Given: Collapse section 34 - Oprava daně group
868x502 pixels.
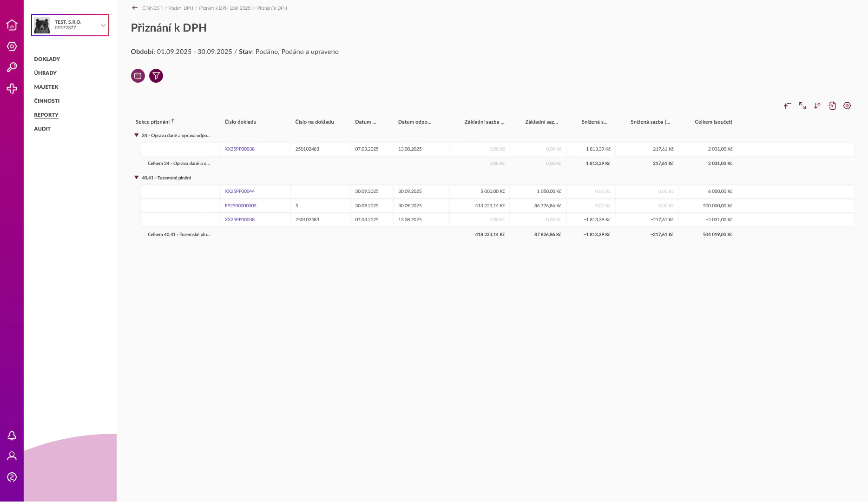Looking at the screenshot, I should pos(137,135).
